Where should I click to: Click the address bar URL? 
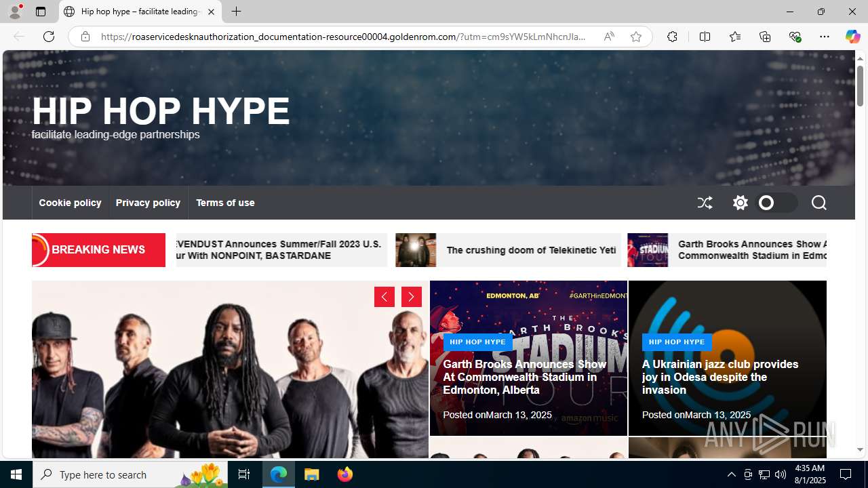[344, 37]
